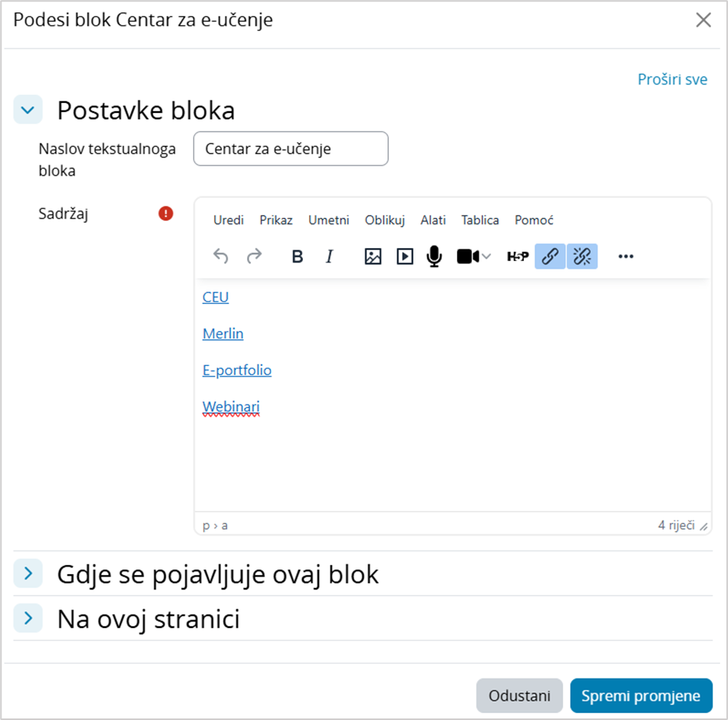Click the Proširi sve link
Screen dimensions: 728x720
click(673, 79)
